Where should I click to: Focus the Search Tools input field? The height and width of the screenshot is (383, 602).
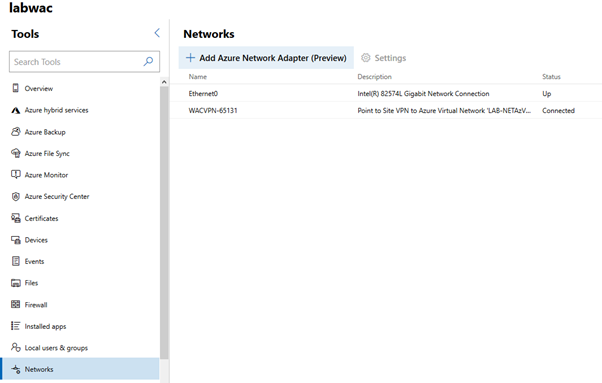point(84,61)
